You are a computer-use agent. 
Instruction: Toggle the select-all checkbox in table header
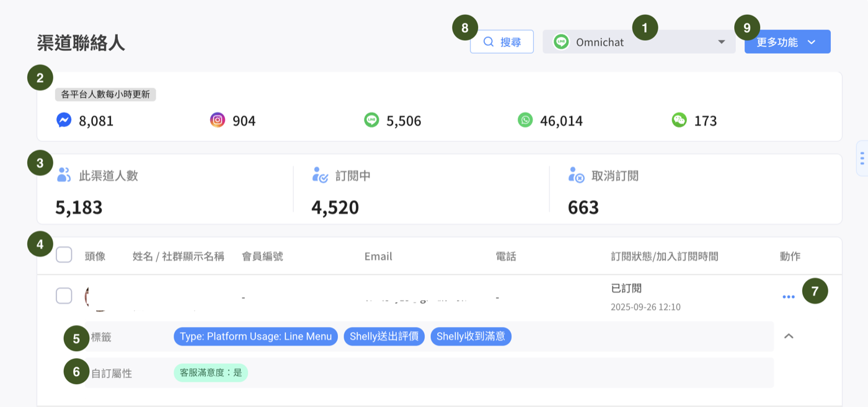(x=64, y=255)
